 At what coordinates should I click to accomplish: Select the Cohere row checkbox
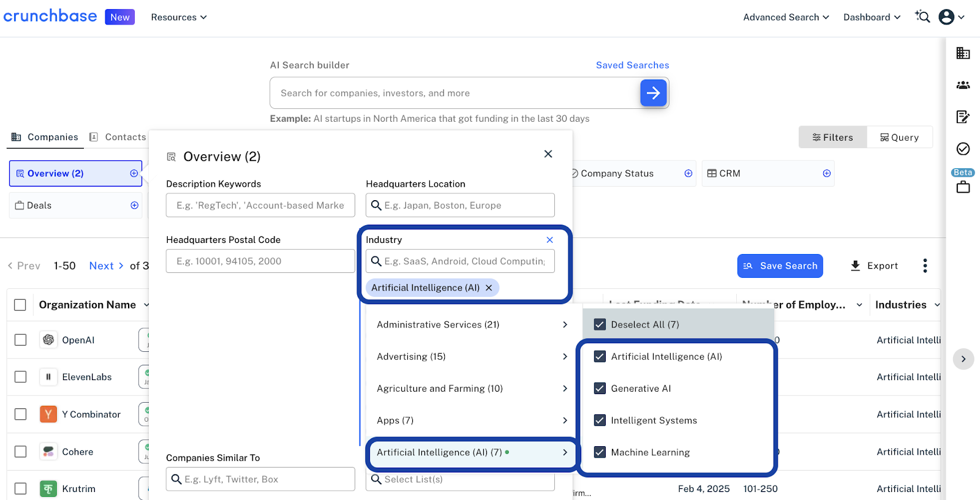coord(20,452)
